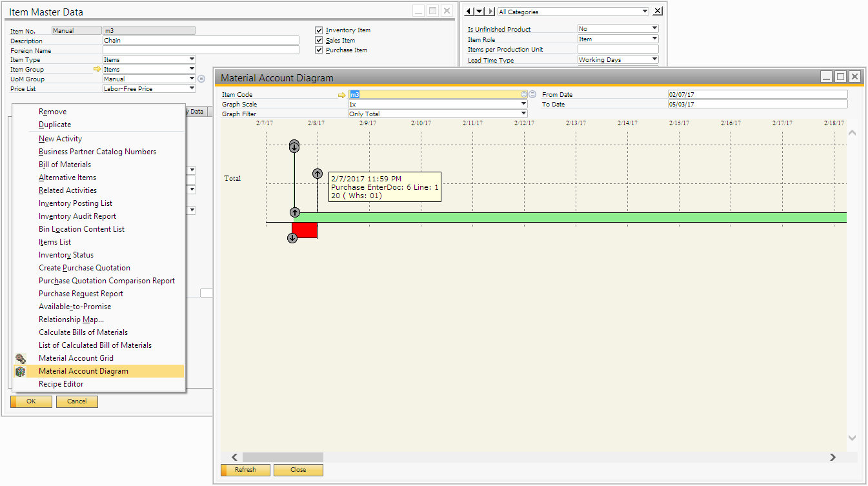Click the yellow link arrow beside Item Group
The width and height of the screenshot is (868, 486).
[97, 69]
